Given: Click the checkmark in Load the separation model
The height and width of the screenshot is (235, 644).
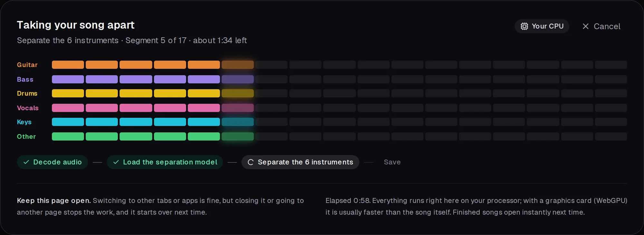Looking at the screenshot, I should [x=116, y=162].
